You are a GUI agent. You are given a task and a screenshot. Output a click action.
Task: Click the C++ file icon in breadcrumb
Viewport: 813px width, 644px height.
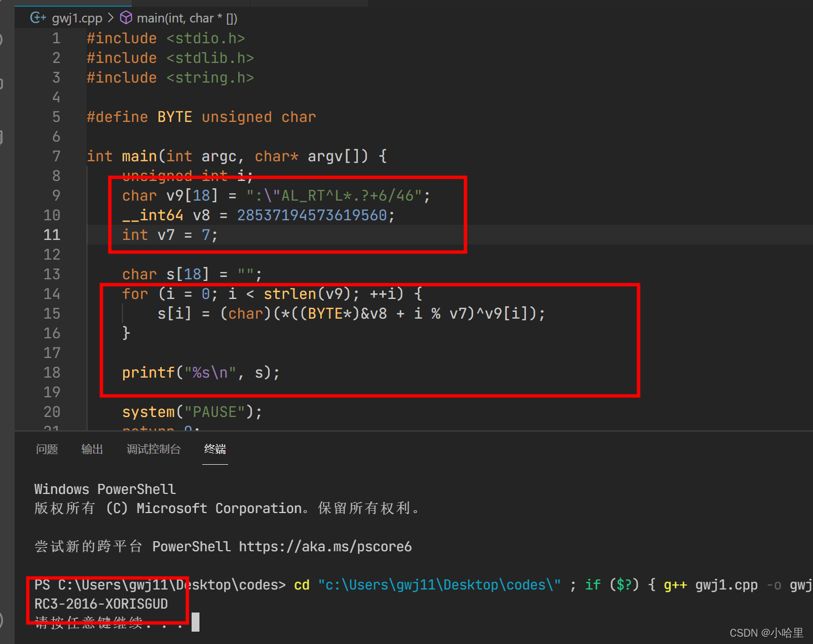click(38, 18)
